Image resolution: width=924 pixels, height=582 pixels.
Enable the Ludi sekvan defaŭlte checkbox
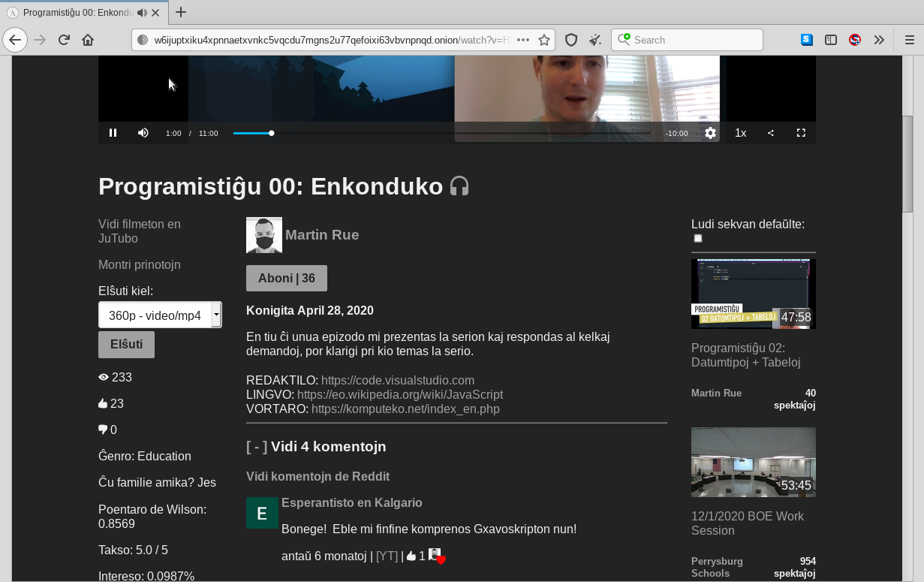(698, 239)
